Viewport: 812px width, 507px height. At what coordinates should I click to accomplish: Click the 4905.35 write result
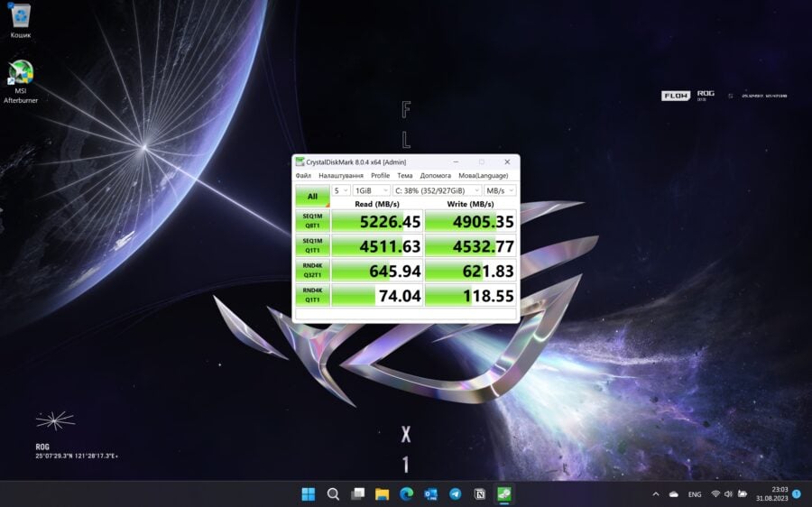tap(470, 221)
